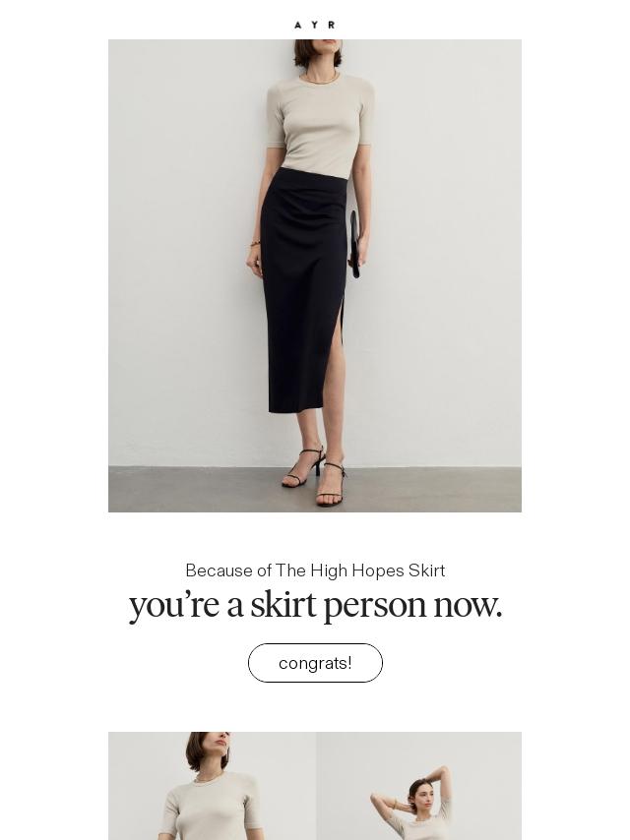The image size is (630, 840).
Task: Open the congrats! button
Action: (315, 663)
